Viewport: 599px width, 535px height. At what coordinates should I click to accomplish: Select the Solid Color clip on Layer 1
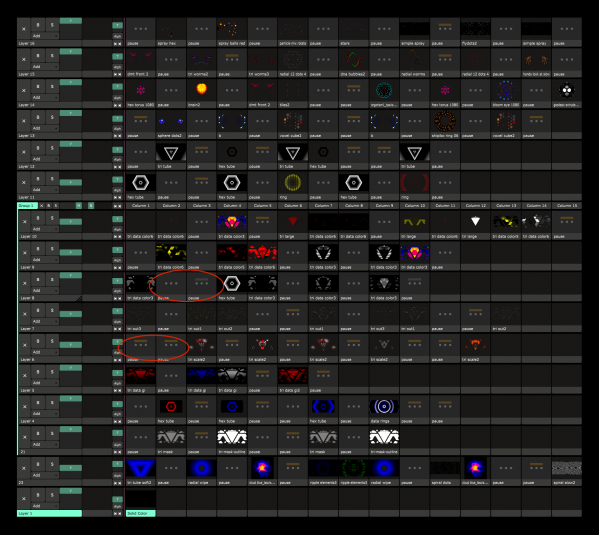141,502
